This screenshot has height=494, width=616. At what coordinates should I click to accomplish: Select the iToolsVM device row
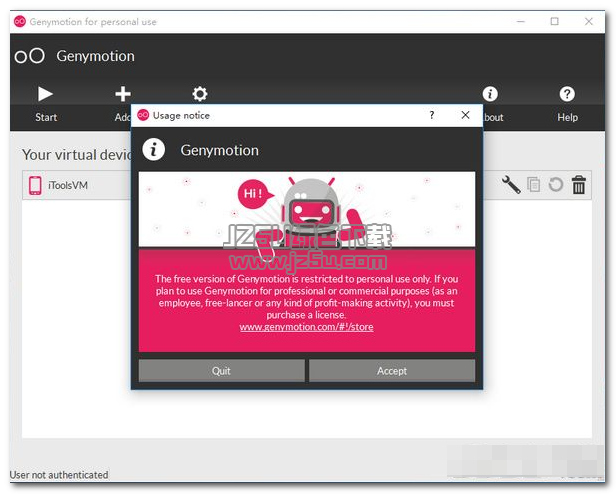pyautogui.click(x=307, y=185)
